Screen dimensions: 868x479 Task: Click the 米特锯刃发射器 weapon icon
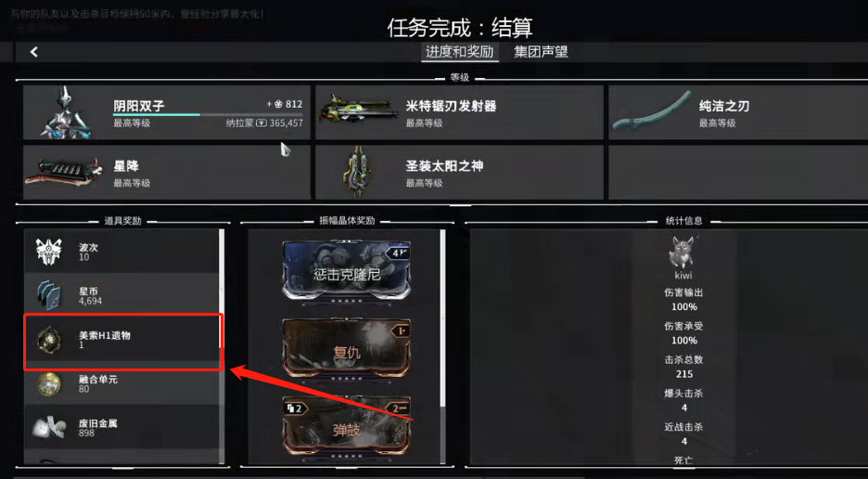pyautogui.click(x=359, y=110)
